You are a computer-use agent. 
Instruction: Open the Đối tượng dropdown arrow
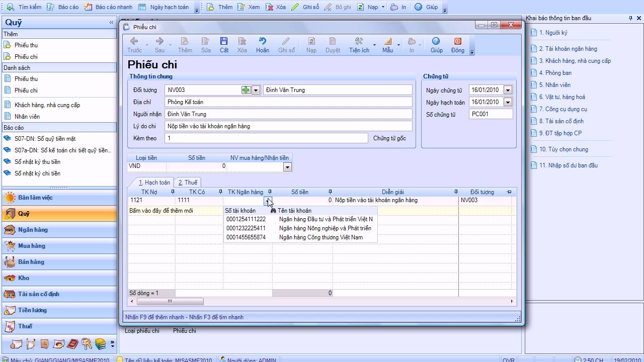256,90
